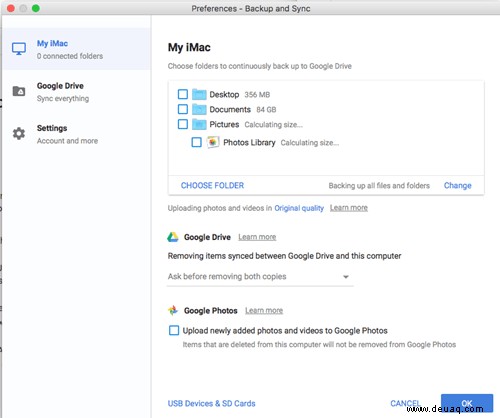The image size is (500, 418).
Task: Click the Google Drive triangle logo
Action: tap(173, 237)
